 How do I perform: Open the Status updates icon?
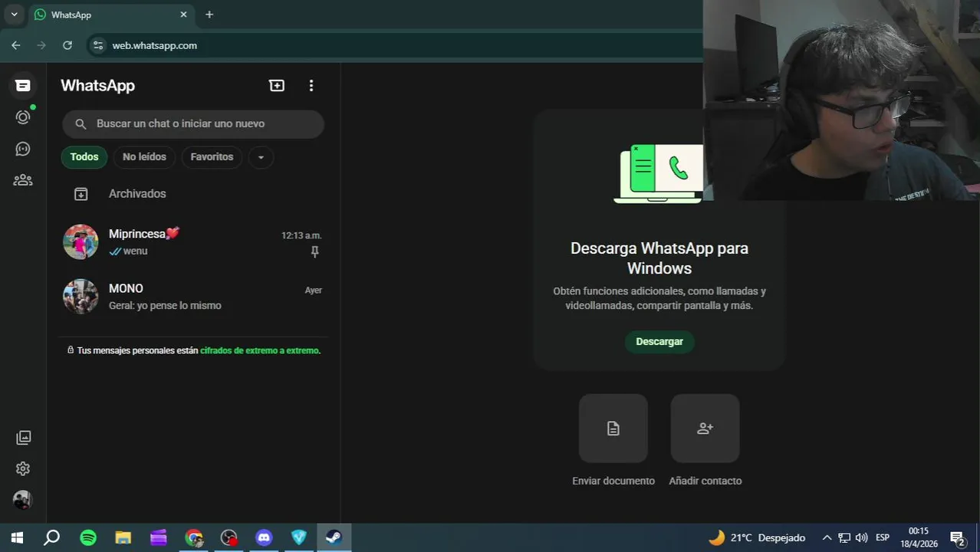23,117
